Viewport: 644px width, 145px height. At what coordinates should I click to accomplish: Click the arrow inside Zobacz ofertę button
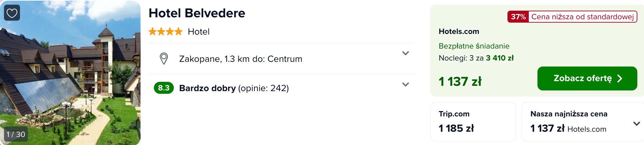620,78
